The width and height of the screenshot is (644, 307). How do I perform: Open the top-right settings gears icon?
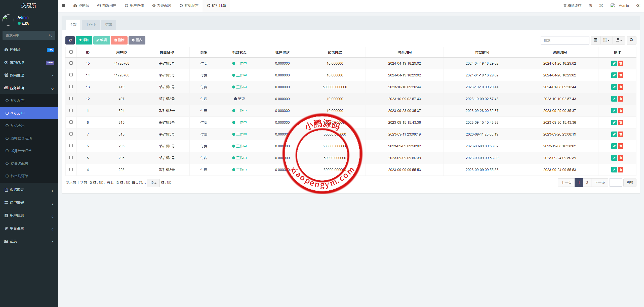[x=638, y=6]
